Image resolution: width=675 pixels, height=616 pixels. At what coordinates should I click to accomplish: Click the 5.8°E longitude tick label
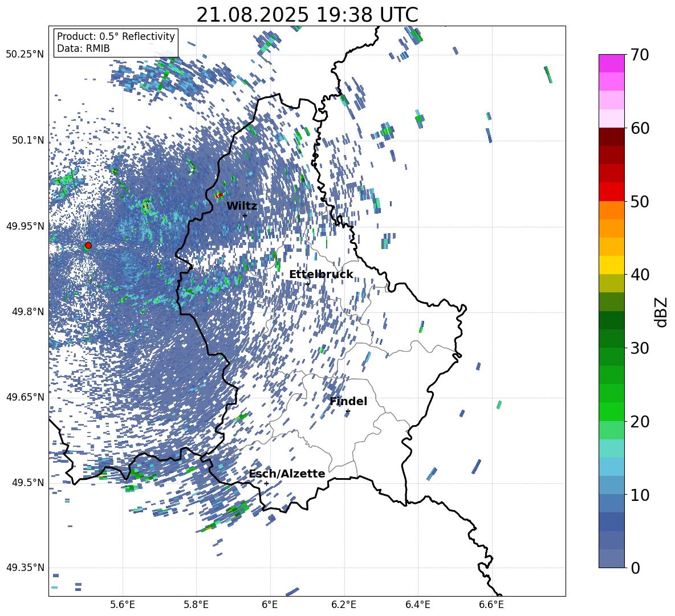[x=196, y=605]
